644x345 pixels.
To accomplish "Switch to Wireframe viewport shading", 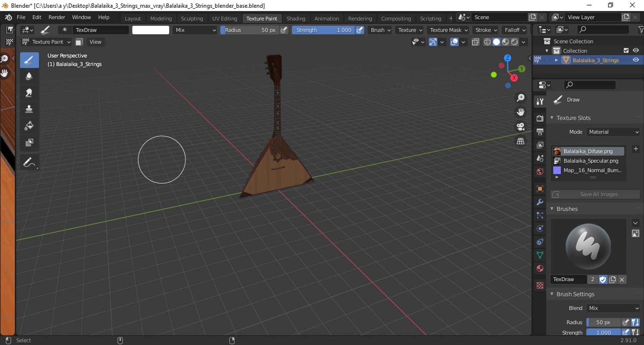I will (x=487, y=42).
